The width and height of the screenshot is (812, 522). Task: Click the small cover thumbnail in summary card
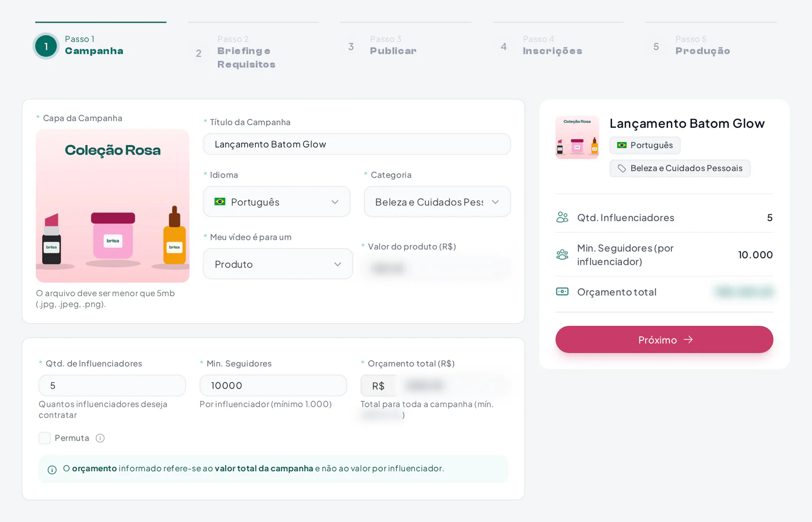pos(577,137)
